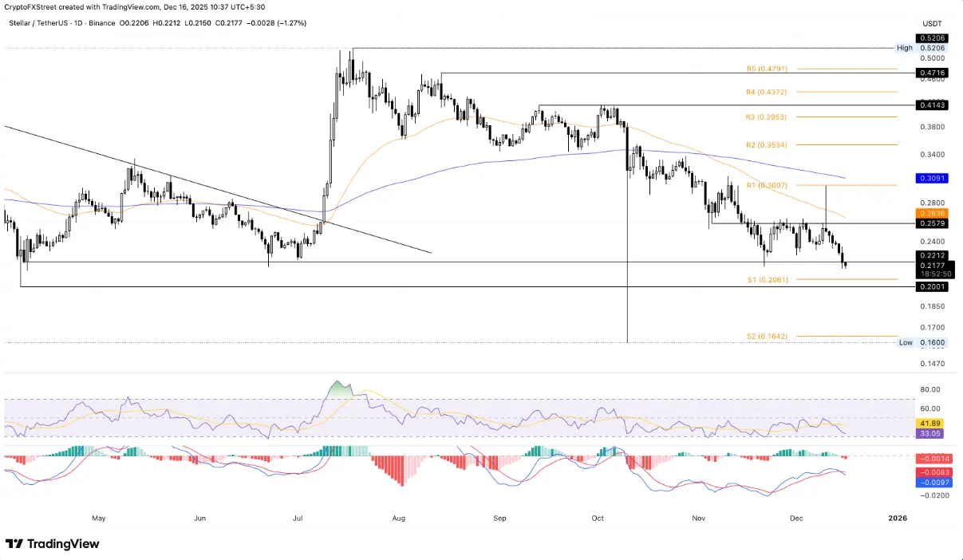Select the 0.5206 High price label
963x560 pixels.
(933, 37)
